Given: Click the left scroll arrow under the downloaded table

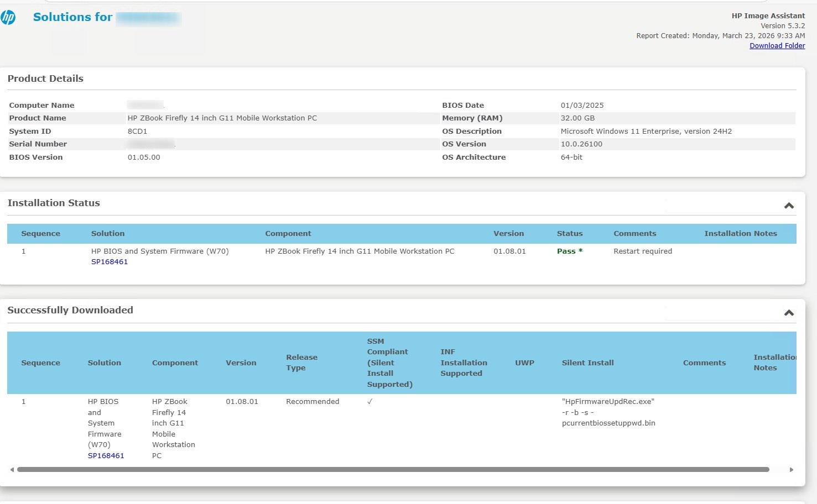Looking at the screenshot, I should (x=12, y=469).
